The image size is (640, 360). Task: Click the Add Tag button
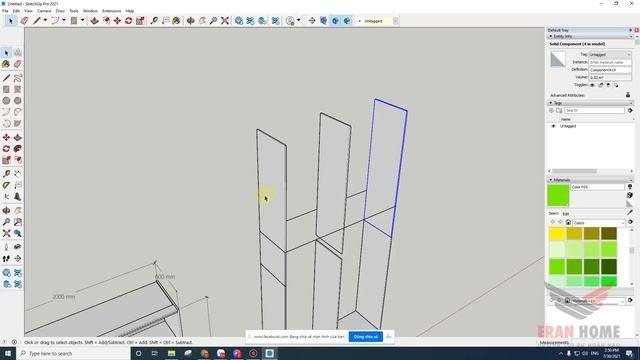551,111
